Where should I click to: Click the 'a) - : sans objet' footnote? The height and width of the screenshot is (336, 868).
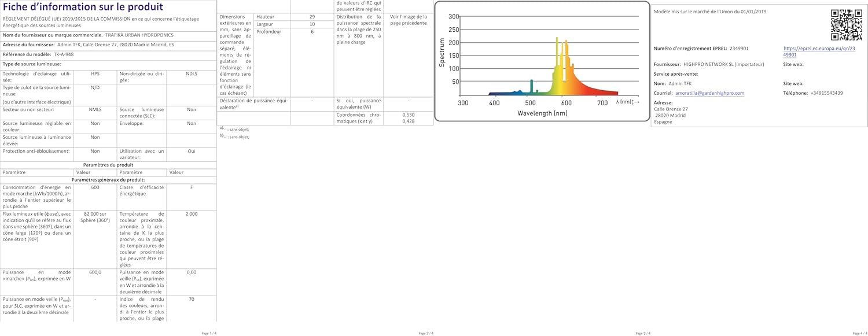pos(234,130)
